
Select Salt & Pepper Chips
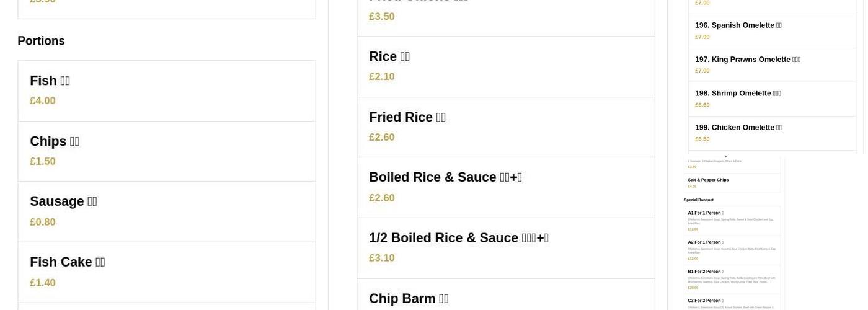coord(732,183)
